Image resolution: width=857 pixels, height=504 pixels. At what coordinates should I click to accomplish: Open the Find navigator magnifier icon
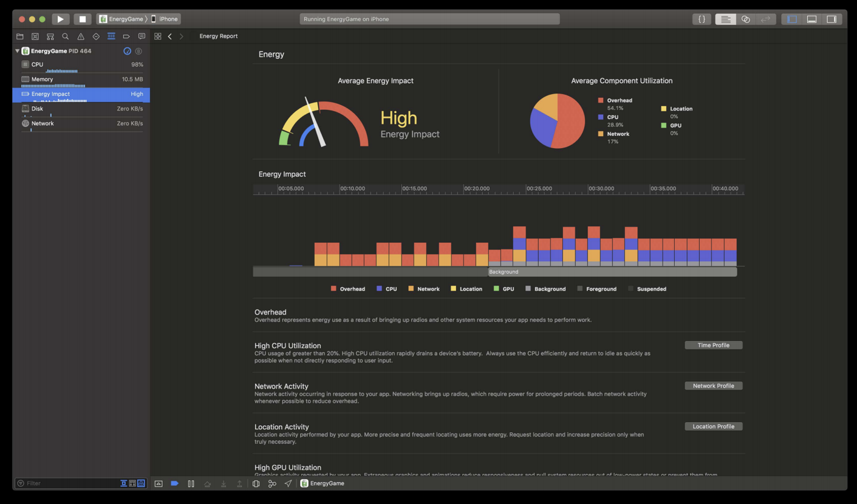pyautogui.click(x=66, y=36)
